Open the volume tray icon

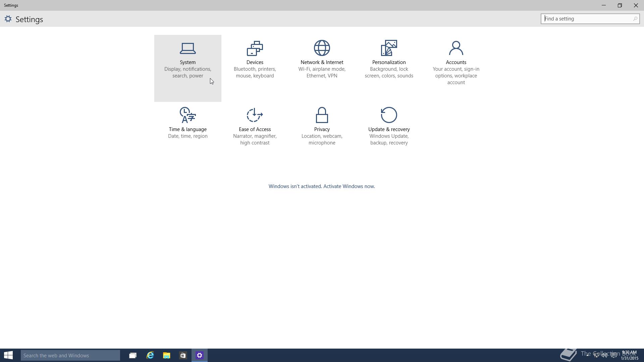tap(605, 355)
